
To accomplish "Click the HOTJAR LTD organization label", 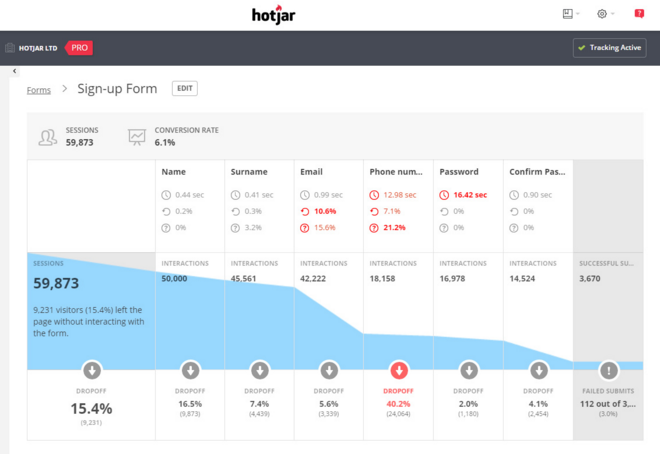I will tap(38, 48).
